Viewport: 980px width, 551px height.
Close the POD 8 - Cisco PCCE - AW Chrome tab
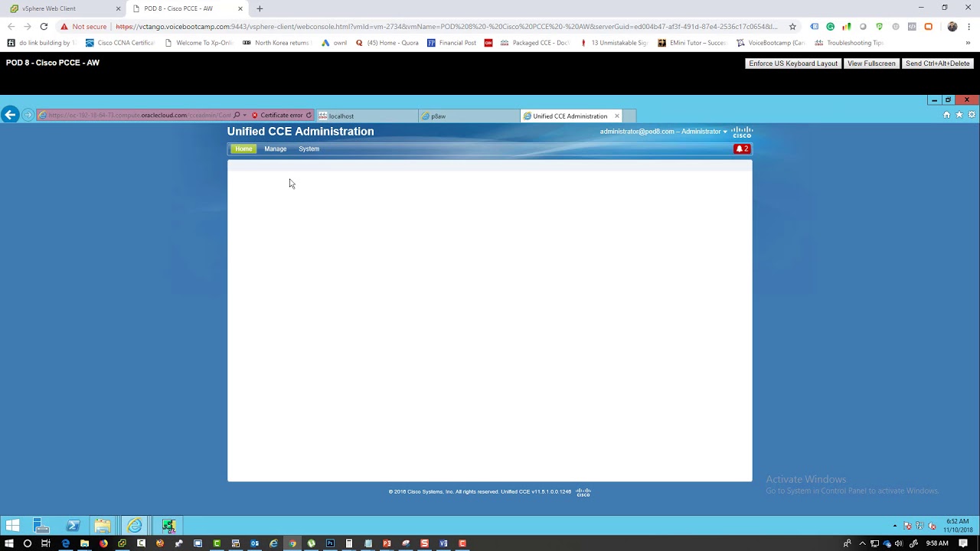[240, 8]
